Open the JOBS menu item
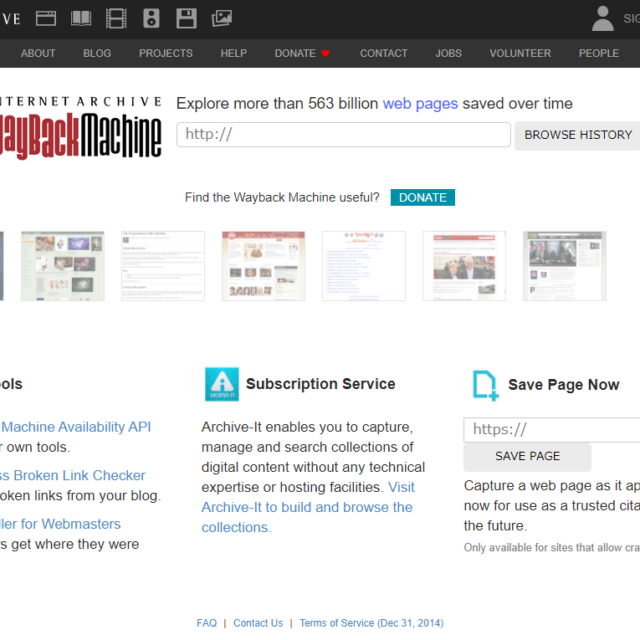This screenshot has width=640, height=640. pos(449,53)
